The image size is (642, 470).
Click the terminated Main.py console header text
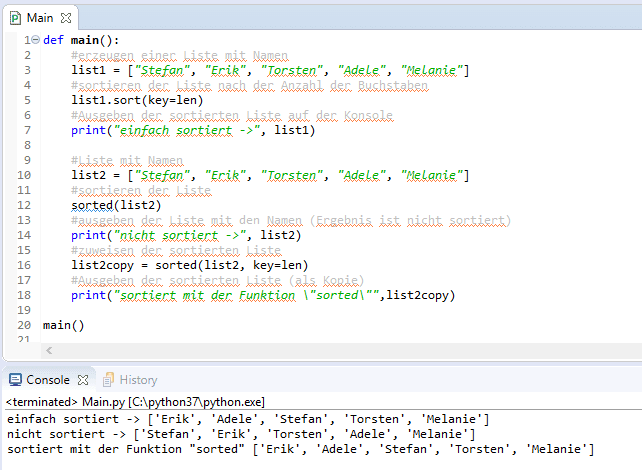click(136, 402)
